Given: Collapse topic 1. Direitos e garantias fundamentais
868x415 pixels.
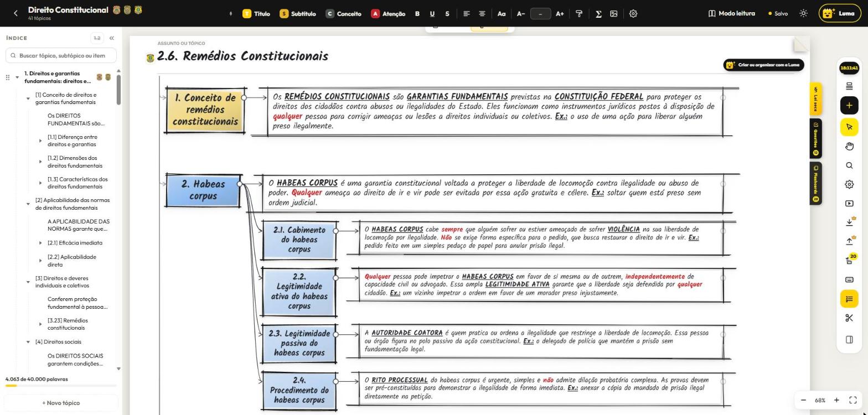Looking at the screenshot, I should [x=17, y=77].
